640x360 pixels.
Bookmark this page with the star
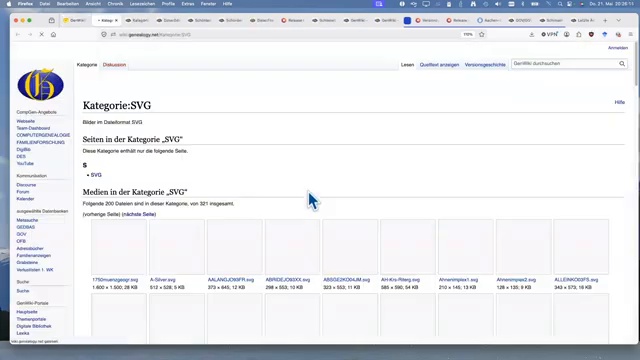(x=482, y=35)
